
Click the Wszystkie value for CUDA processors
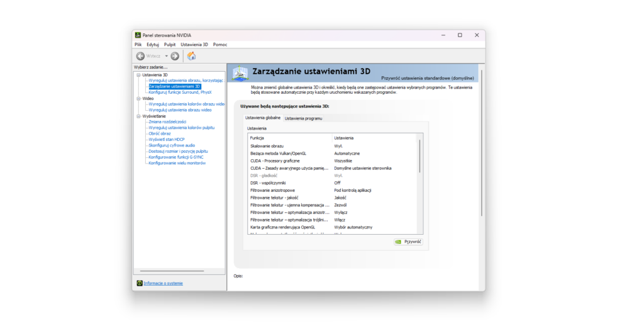click(343, 160)
